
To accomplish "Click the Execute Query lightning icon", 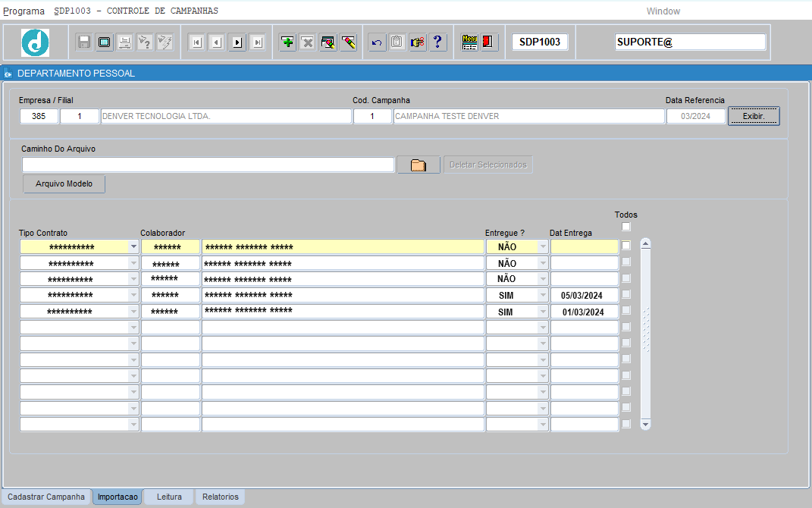I will (x=165, y=42).
